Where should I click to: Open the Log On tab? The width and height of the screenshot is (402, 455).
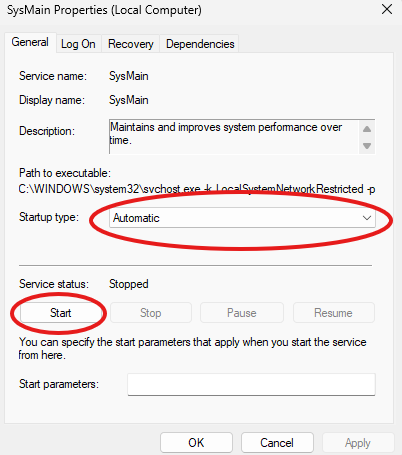pyautogui.click(x=78, y=44)
